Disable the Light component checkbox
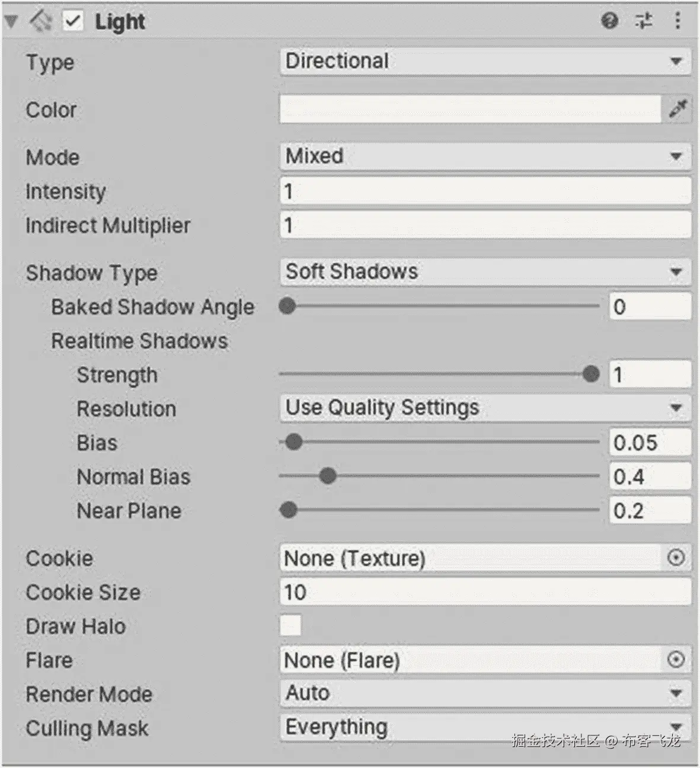Image resolution: width=700 pixels, height=768 pixels. tap(73, 21)
